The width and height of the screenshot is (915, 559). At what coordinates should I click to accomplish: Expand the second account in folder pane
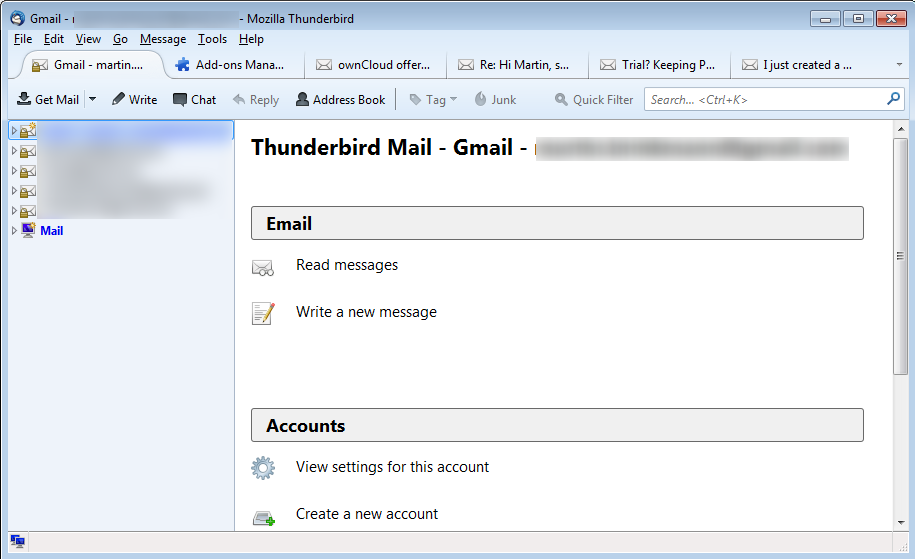pyautogui.click(x=14, y=151)
